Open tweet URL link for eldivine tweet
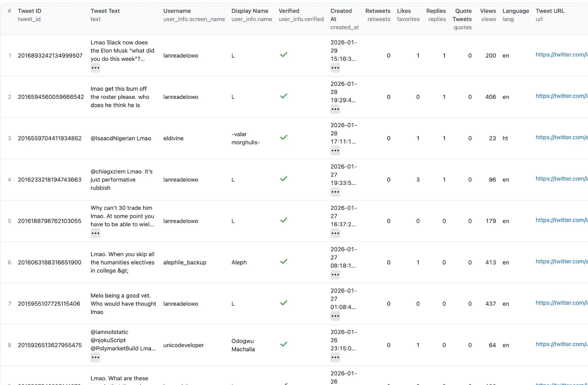This screenshot has height=385, width=588. (561, 137)
